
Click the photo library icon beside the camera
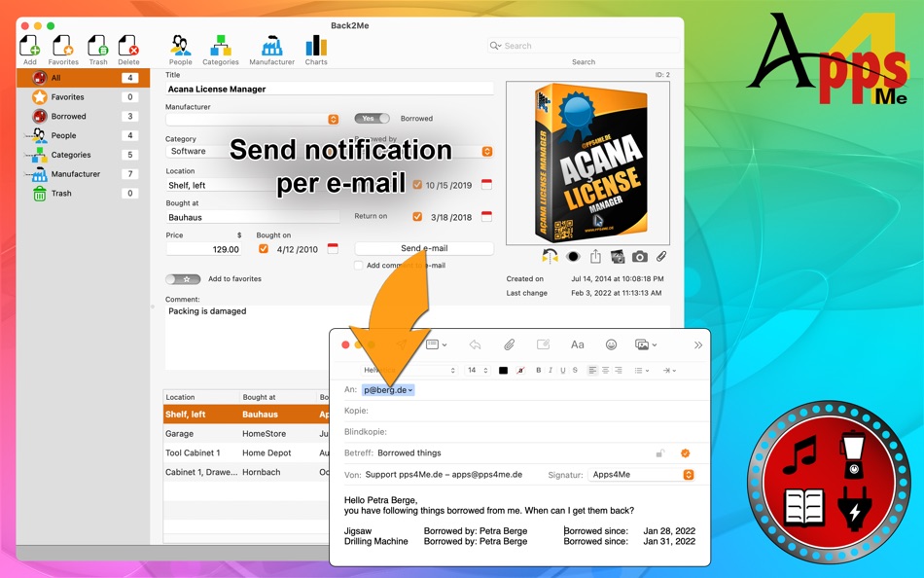click(x=618, y=257)
